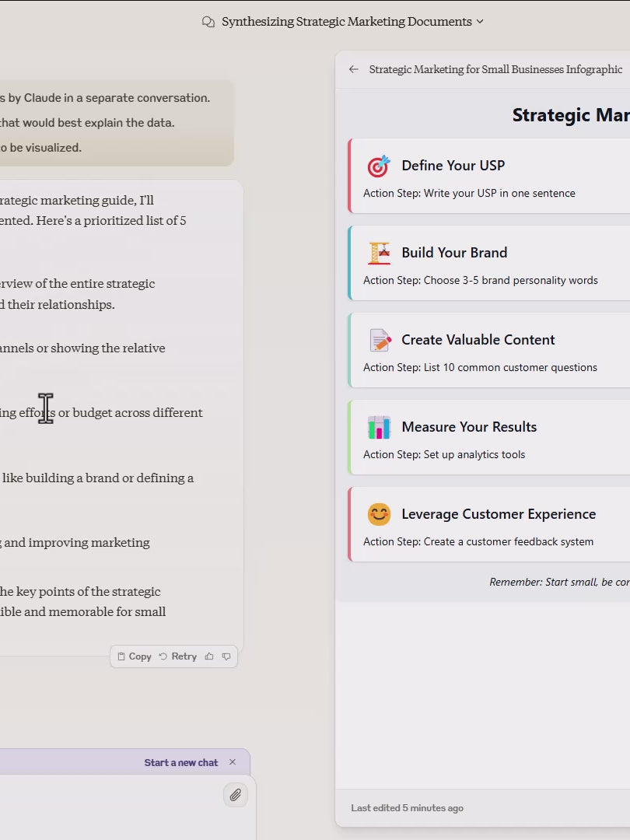Click the Start a new chat link

pos(180,762)
